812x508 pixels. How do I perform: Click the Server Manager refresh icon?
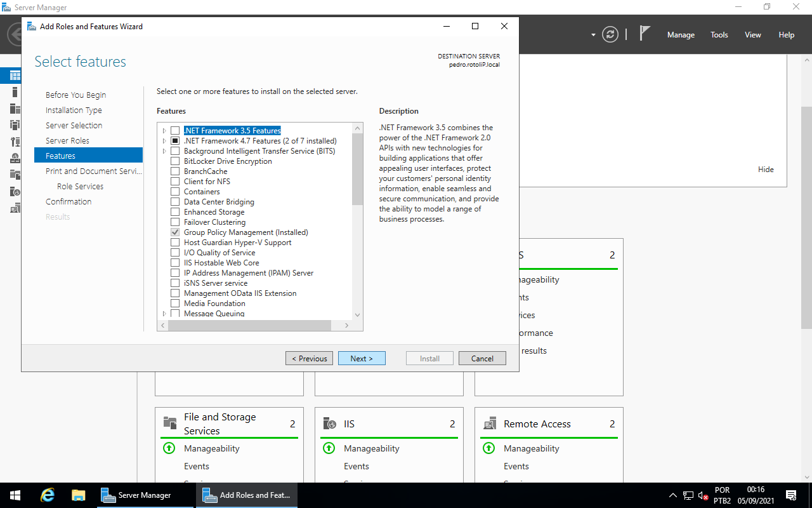point(610,34)
